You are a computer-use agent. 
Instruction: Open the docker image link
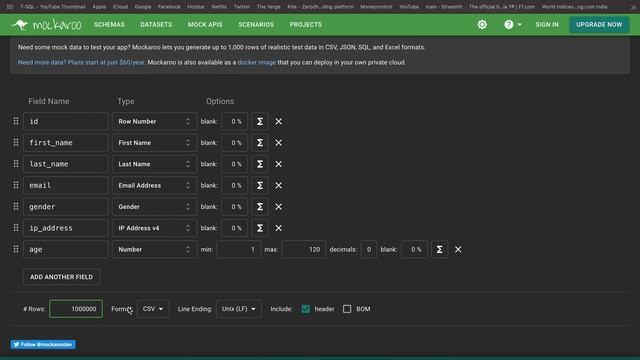[x=257, y=62]
